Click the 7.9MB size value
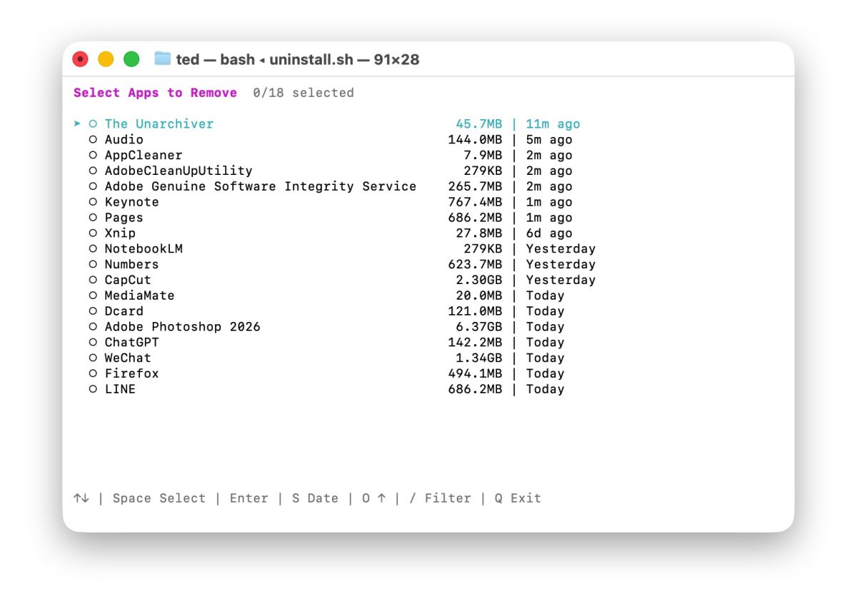This screenshot has height=616, width=857. pos(483,156)
